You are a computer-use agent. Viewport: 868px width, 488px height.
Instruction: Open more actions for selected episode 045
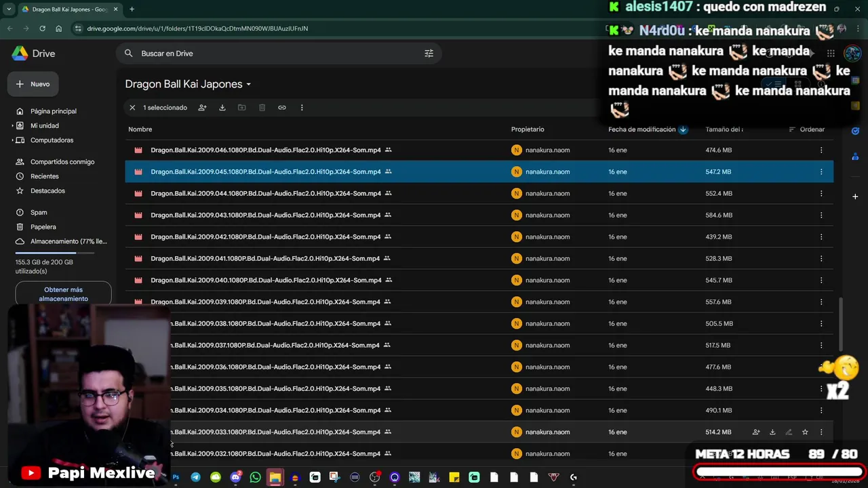coord(821,171)
